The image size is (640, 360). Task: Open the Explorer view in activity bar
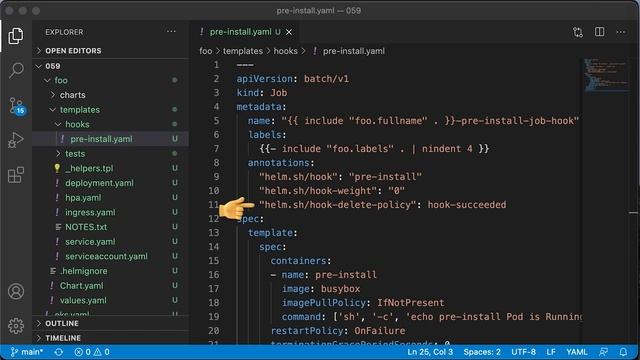tap(16, 36)
